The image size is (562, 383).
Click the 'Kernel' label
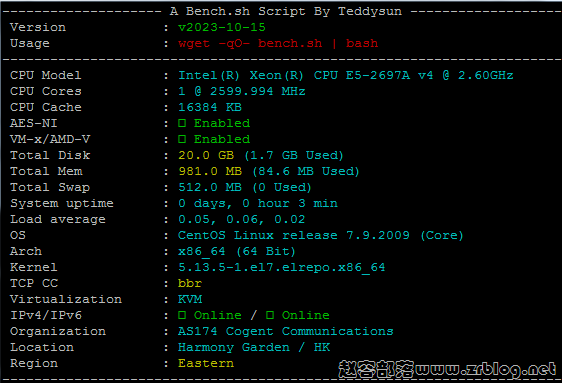tap(34, 267)
